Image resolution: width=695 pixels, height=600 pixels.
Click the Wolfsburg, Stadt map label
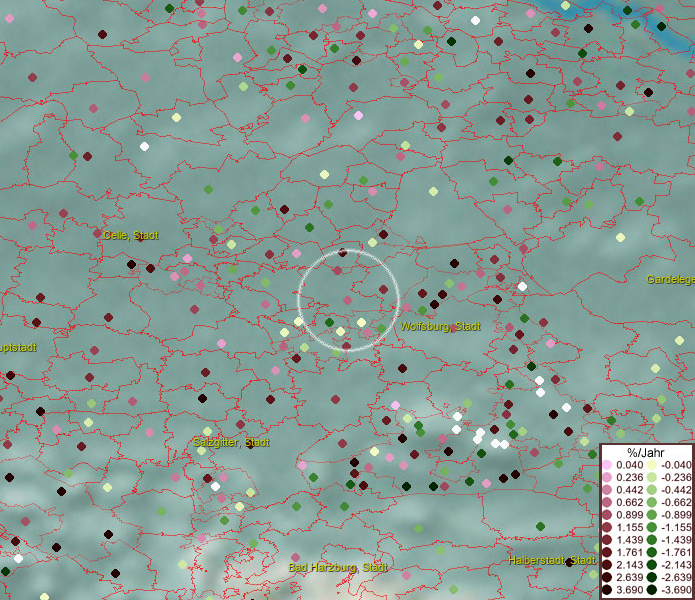[440, 327]
